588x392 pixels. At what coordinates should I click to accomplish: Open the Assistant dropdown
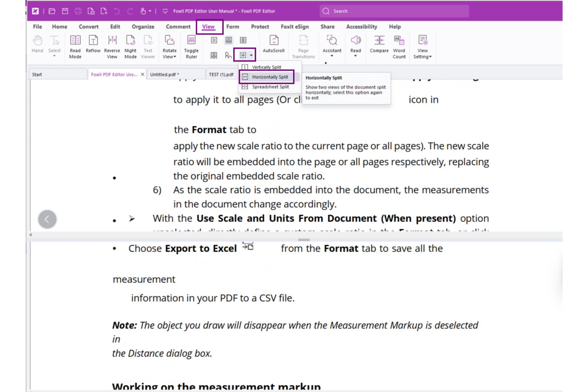pos(332,56)
